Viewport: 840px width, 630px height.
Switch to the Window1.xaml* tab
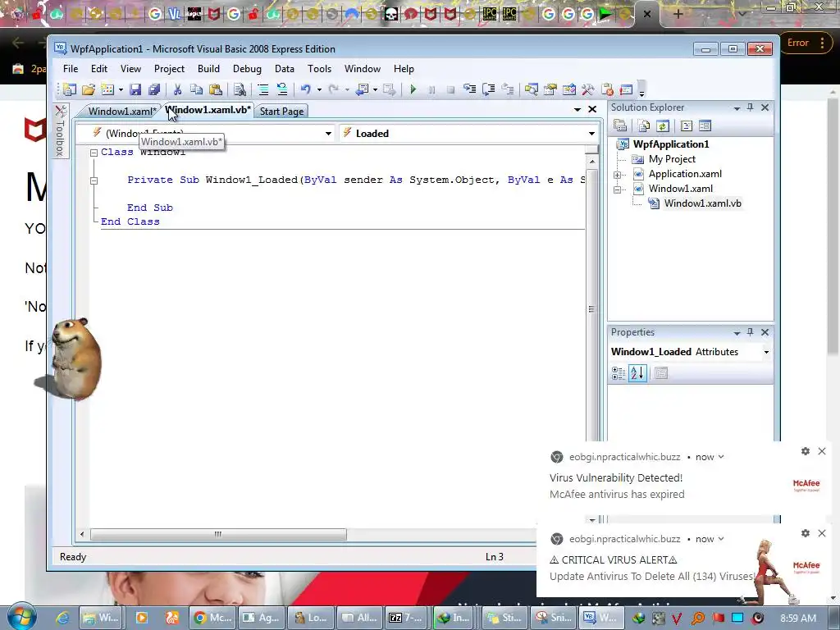(122, 112)
